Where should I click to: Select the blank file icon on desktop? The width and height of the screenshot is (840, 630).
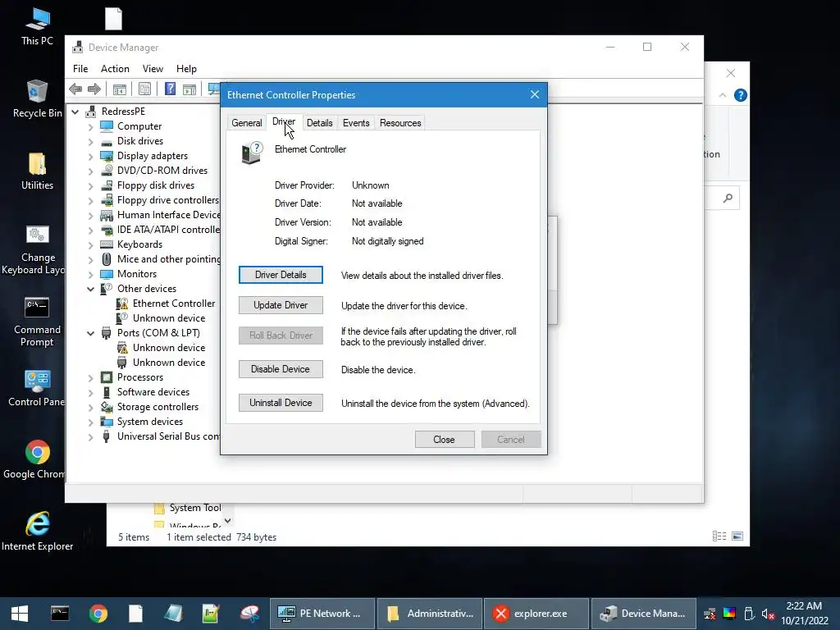(113, 20)
